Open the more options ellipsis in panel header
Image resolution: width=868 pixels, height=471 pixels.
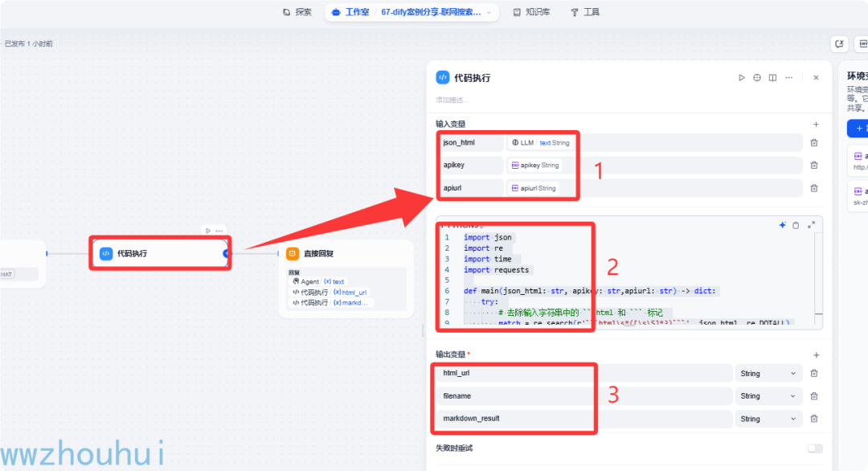pos(789,78)
